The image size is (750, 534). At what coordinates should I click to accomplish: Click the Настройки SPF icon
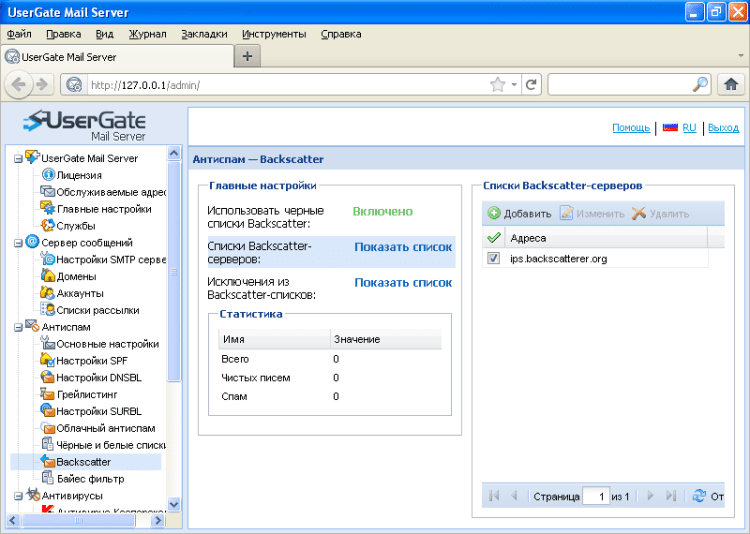click(47, 359)
